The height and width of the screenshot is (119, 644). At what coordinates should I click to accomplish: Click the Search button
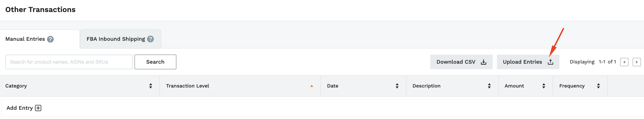[x=155, y=62]
